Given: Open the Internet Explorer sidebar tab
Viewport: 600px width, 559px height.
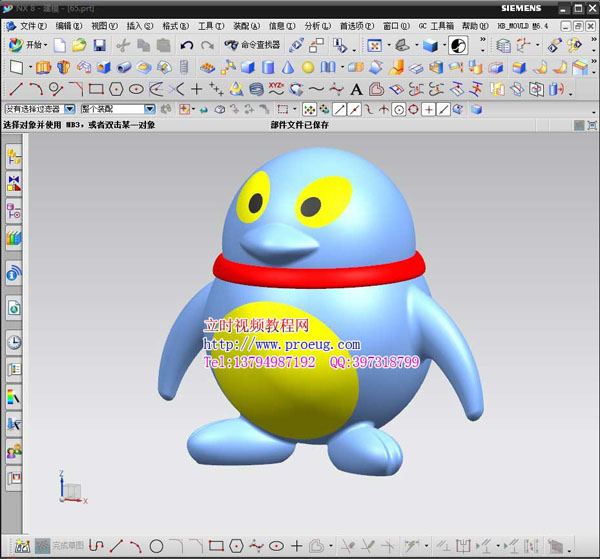Looking at the screenshot, I should point(14,307).
